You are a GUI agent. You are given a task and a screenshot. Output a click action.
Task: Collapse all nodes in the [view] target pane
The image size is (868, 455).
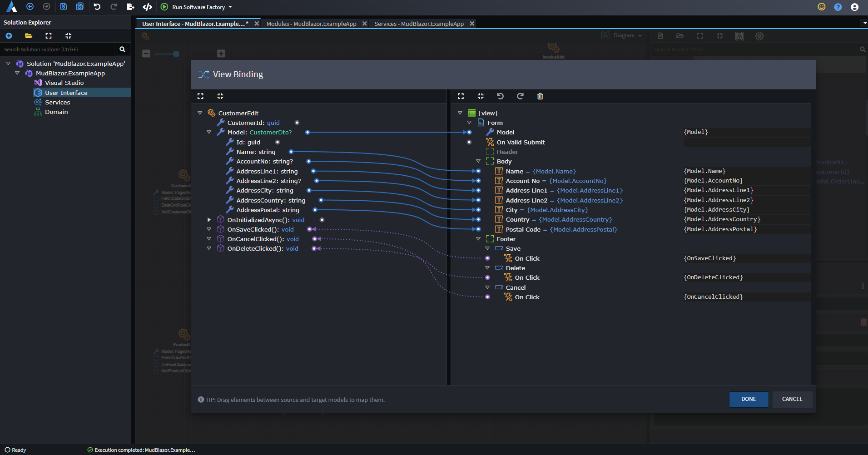tap(481, 96)
